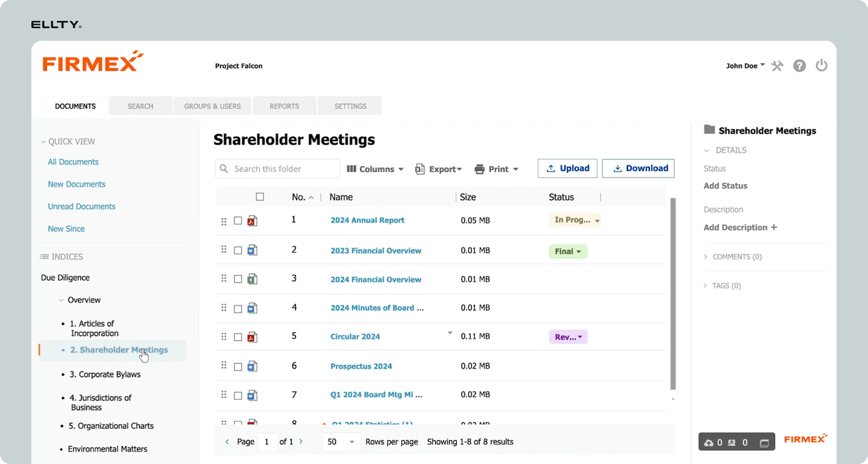Click the tools wrench icon near John Doe
868x464 pixels.
[777, 66]
